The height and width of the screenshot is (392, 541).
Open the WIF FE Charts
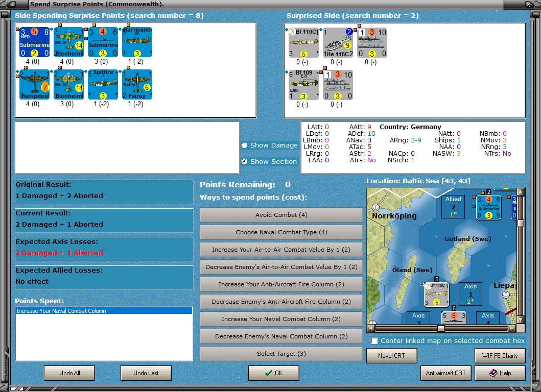(x=500, y=355)
